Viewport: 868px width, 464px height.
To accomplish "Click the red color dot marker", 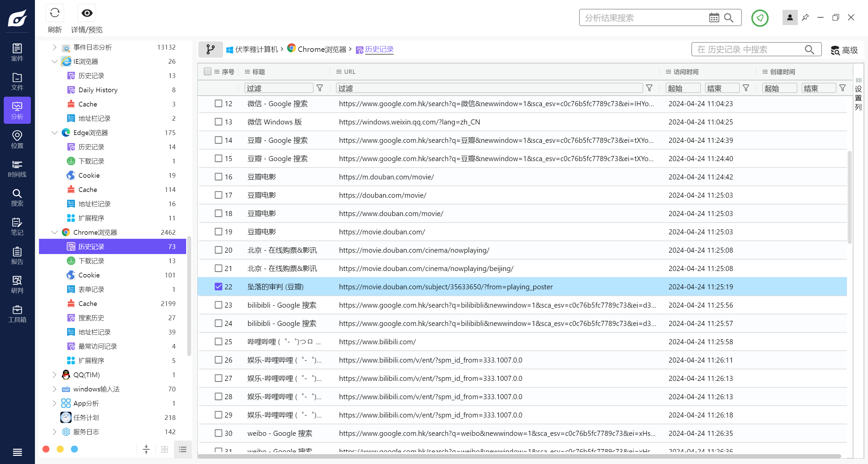I will 46,449.
